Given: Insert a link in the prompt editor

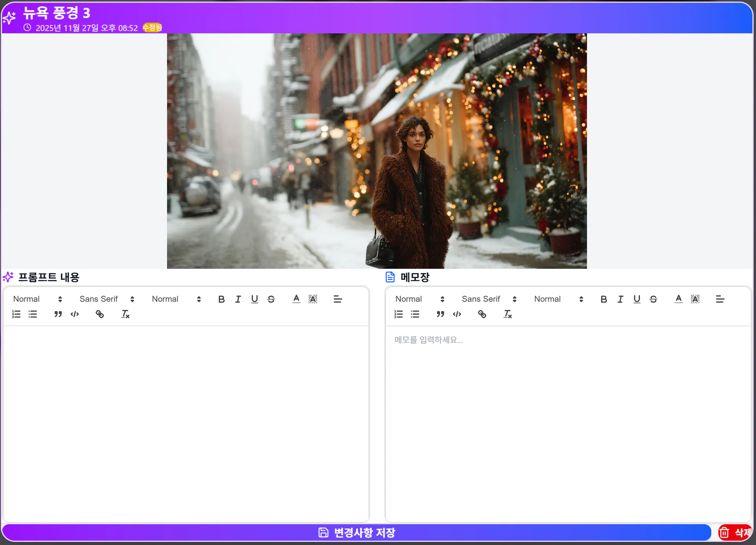Looking at the screenshot, I should point(100,314).
